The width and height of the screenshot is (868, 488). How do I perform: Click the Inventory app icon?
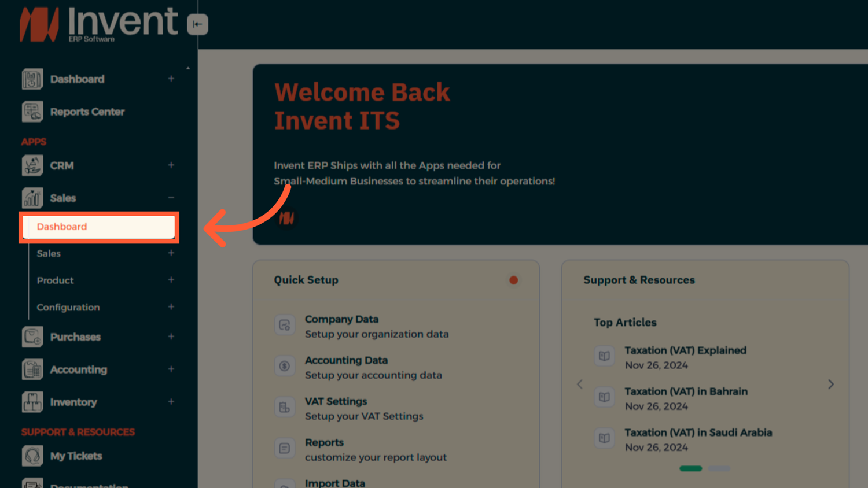32,402
